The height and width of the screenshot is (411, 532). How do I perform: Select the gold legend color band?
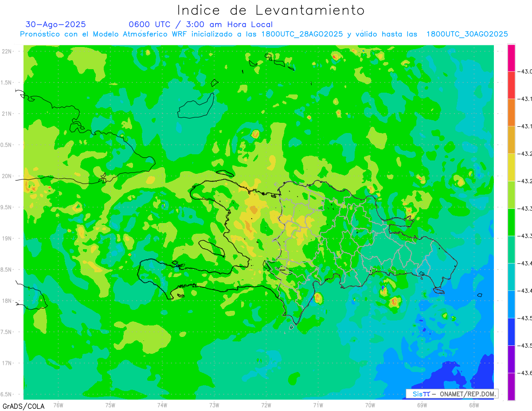click(x=511, y=140)
